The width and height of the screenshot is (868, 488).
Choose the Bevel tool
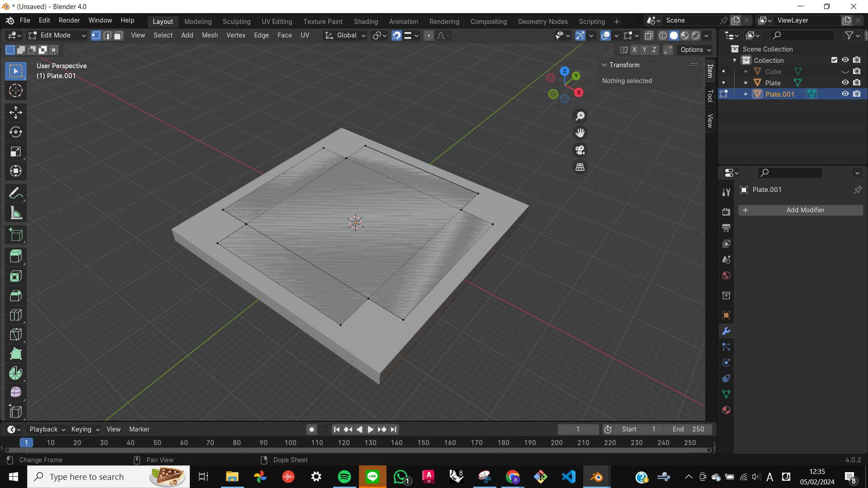(16, 296)
